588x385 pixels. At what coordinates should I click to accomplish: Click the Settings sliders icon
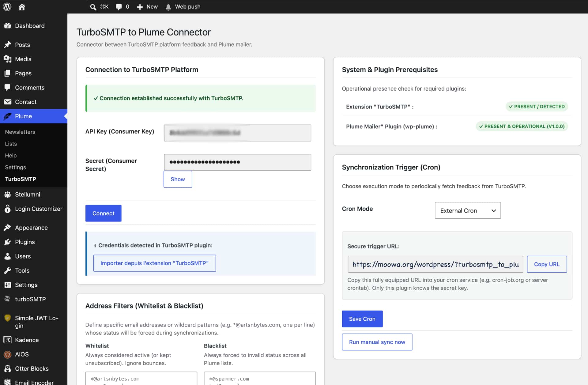(8, 285)
